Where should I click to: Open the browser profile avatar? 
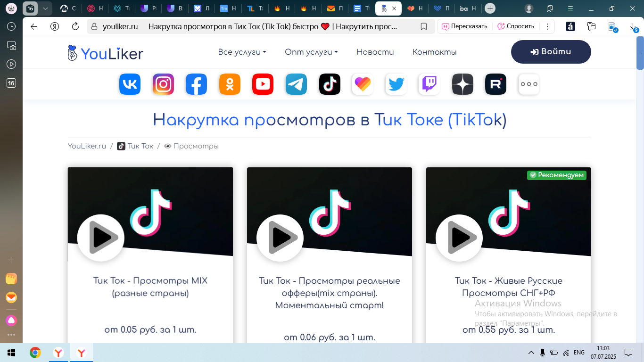click(x=529, y=8)
